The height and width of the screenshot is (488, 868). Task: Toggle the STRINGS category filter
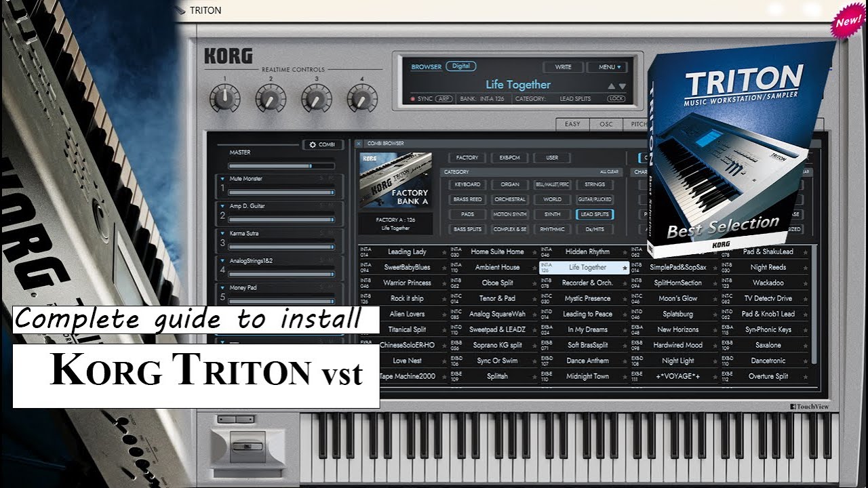(595, 184)
